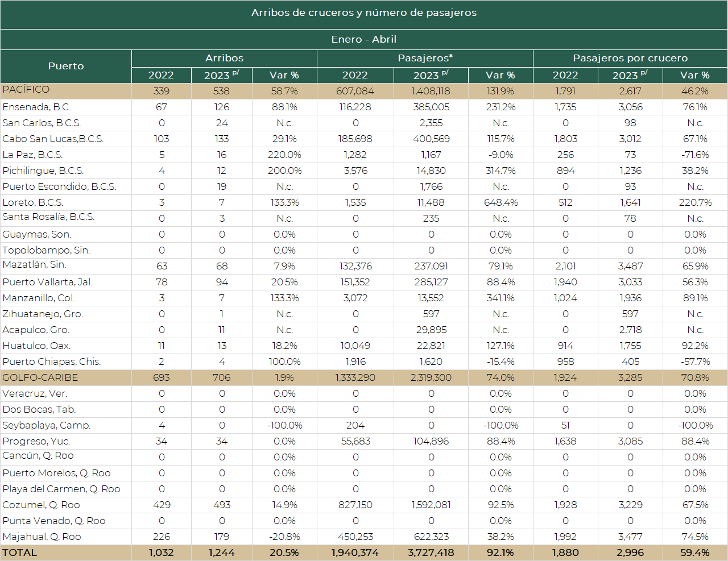
Task: Select 'Cabo San Lucas,B.C.S.' port name
Action: [53, 139]
